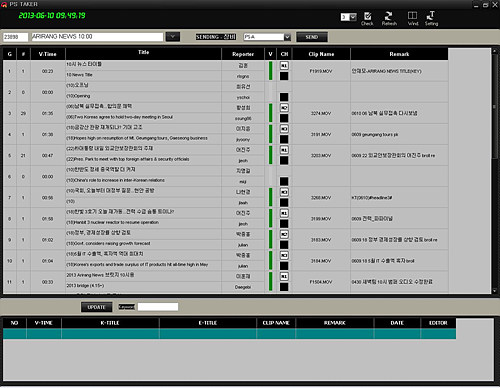Click the K-TITLE header in lower table
Screen dimensions: 500x388
[x=110, y=323]
